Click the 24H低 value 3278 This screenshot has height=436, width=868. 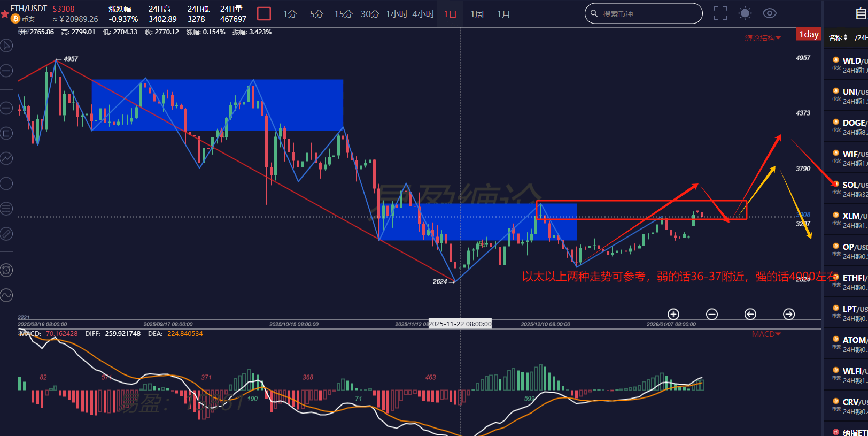[196, 19]
